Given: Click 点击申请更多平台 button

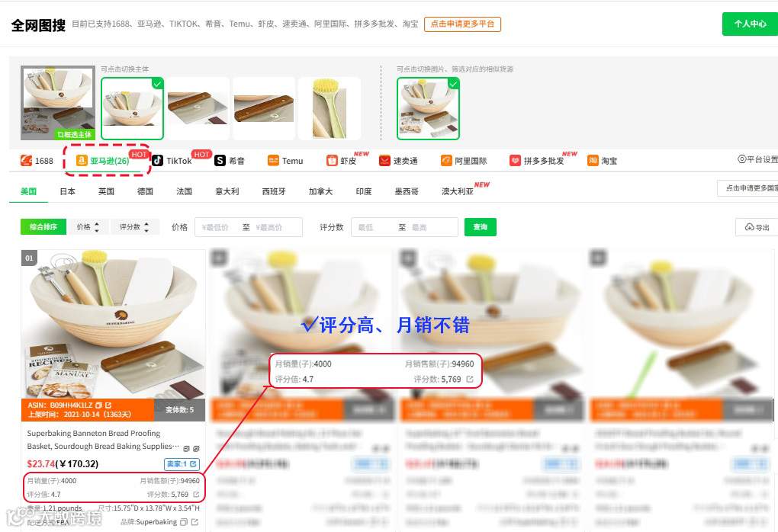Looking at the screenshot, I should (x=462, y=24).
